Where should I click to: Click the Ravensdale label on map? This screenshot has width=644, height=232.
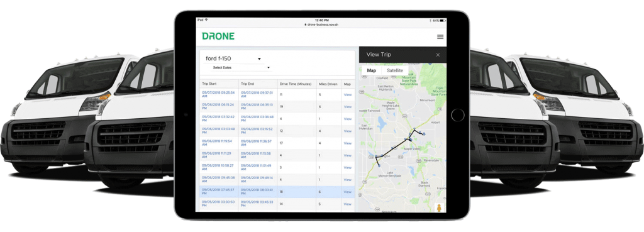pos(431,160)
